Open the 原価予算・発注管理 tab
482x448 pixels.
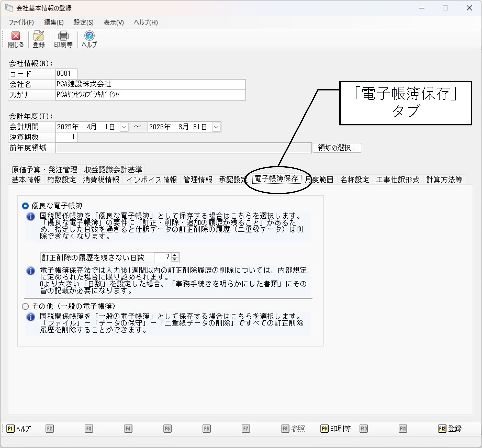(x=45, y=169)
